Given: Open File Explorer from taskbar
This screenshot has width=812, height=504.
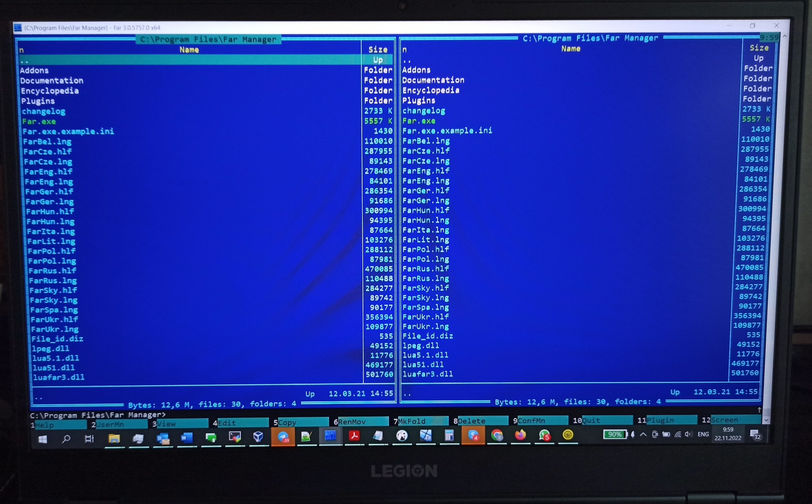Looking at the screenshot, I should coord(114,438).
